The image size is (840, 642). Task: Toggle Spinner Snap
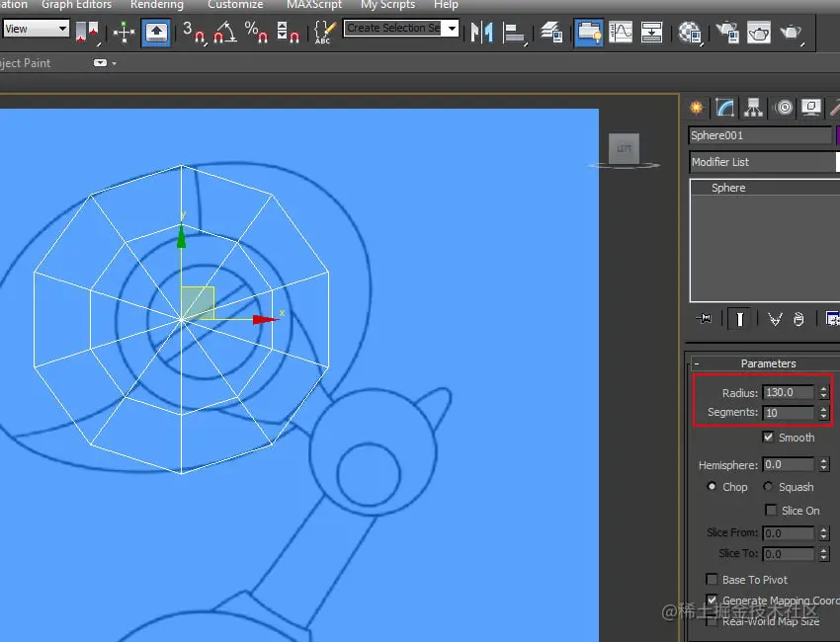tap(288, 33)
